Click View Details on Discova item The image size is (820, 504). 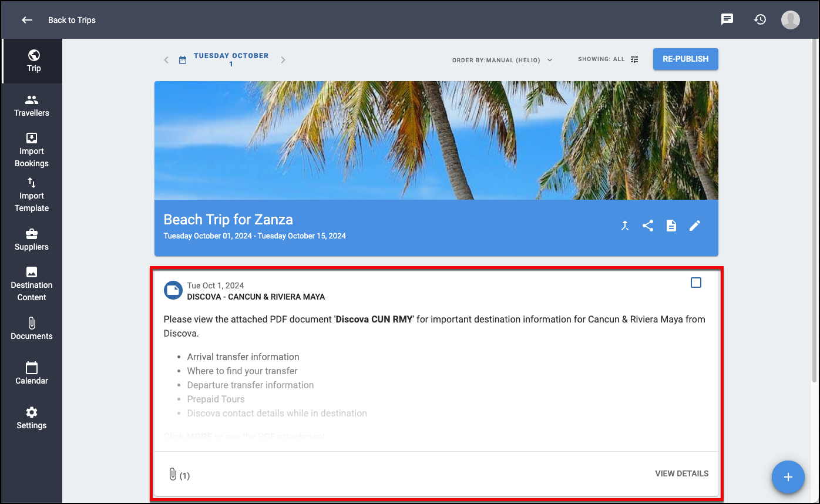point(682,473)
